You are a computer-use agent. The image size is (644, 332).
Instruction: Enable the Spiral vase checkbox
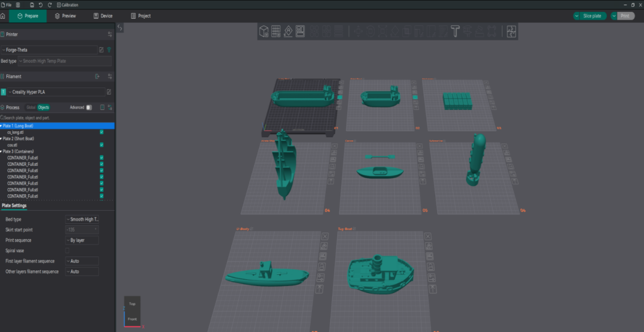point(67,250)
